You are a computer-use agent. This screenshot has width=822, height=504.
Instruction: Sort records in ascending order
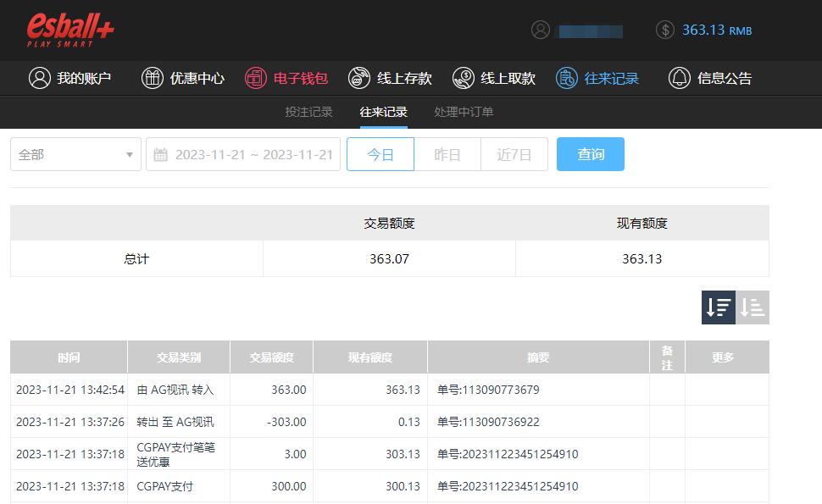click(x=753, y=307)
